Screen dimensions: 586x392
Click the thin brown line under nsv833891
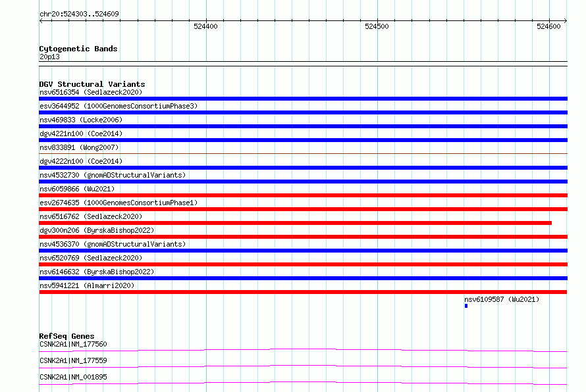tap(303, 153)
